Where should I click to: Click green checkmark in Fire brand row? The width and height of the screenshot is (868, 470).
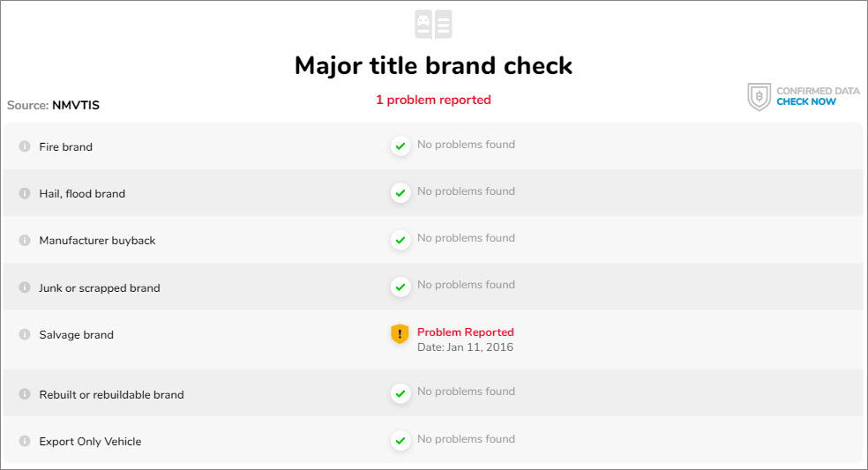click(400, 146)
